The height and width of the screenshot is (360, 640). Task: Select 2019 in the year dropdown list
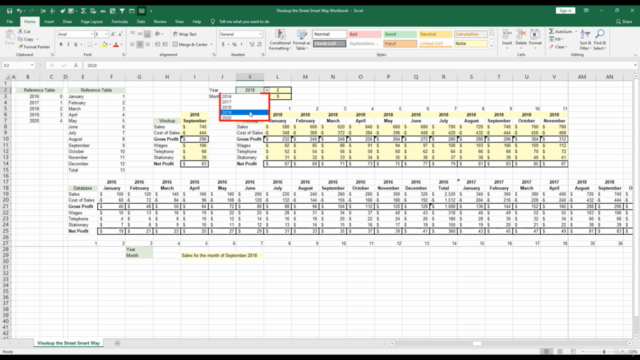coord(244,113)
